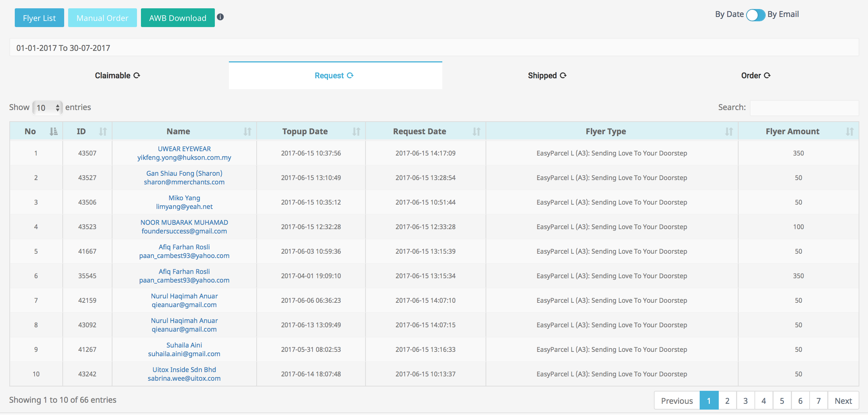Sort by ID column arrows

tap(103, 131)
